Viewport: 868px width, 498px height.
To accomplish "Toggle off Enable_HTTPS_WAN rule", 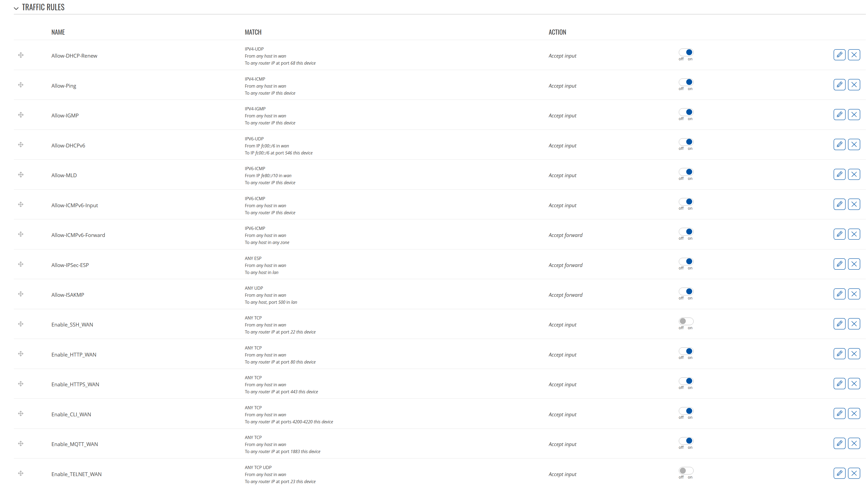I will pos(686,381).
